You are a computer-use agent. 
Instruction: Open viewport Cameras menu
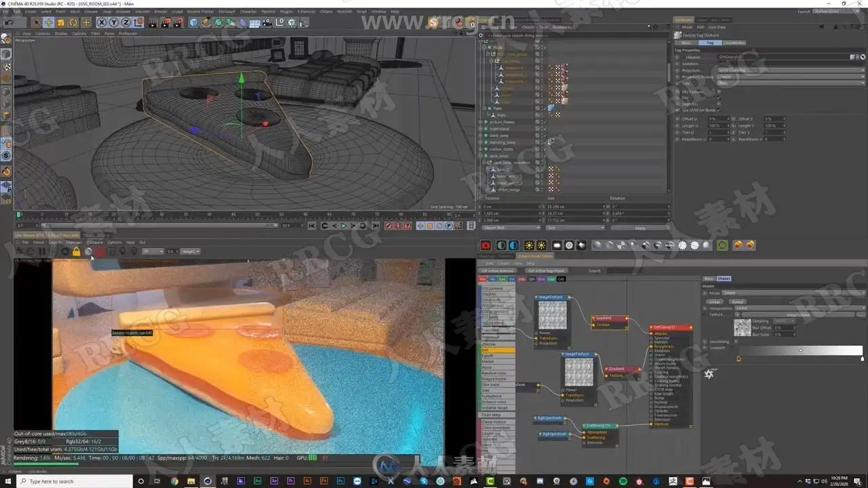tap(43, 33)
